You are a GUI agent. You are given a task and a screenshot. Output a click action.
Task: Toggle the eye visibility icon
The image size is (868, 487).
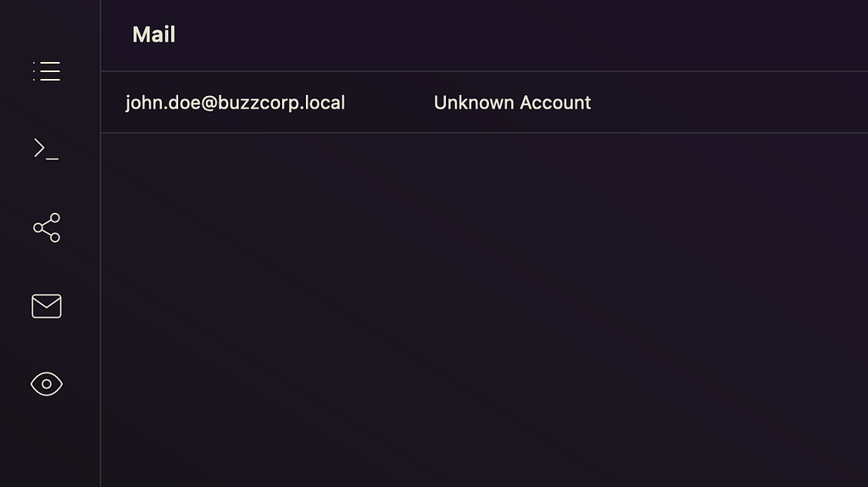click(x=47, y=384)
